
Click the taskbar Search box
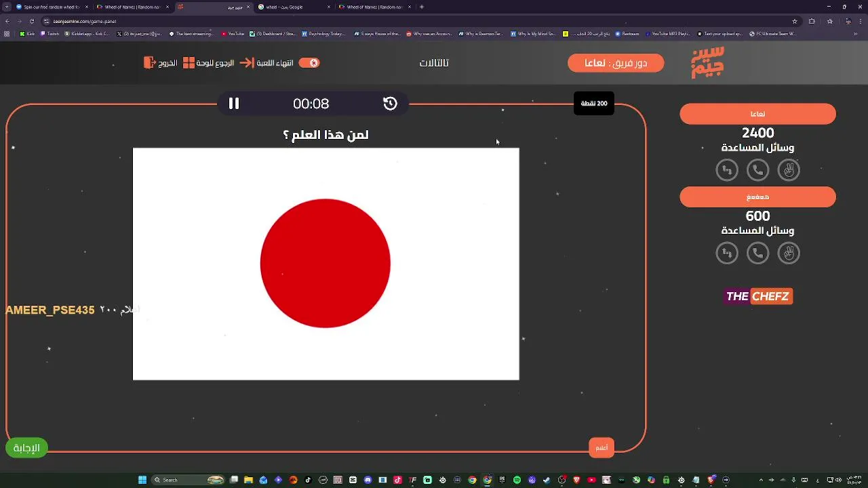[x=189, y=480]
